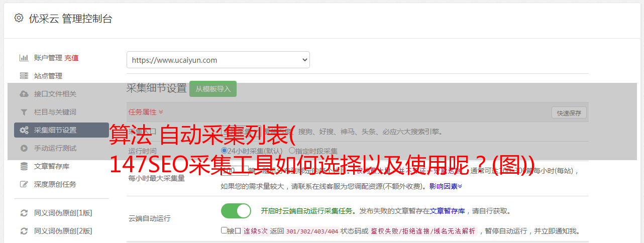
Task: Click the 鉴权失败/拒绝连接/域名无法解析 text
Action: point(423,231)
